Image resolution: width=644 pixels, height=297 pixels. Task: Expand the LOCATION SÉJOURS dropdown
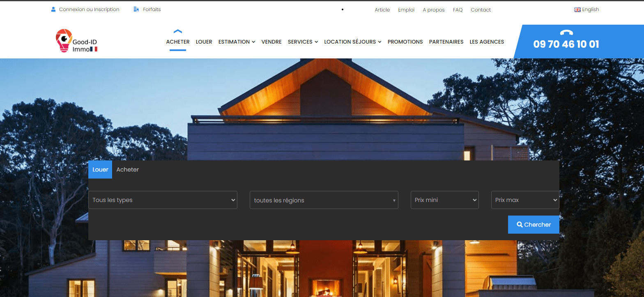click(353, 42)
